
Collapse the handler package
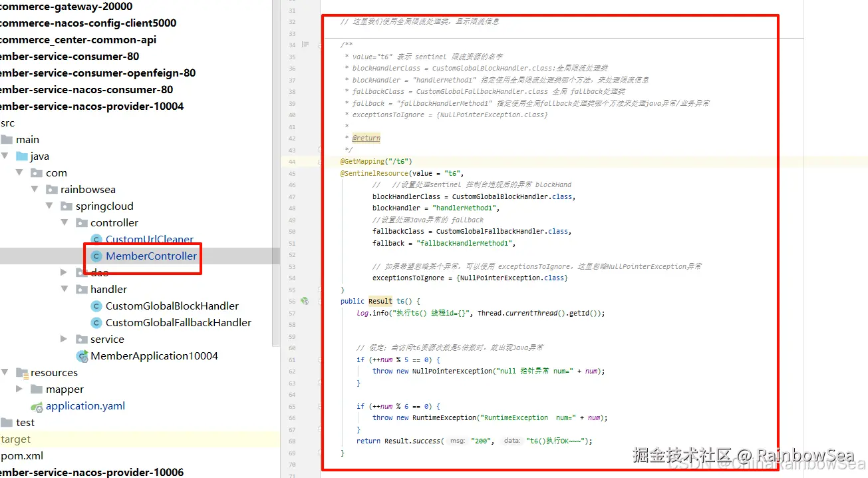pos(65,290)
